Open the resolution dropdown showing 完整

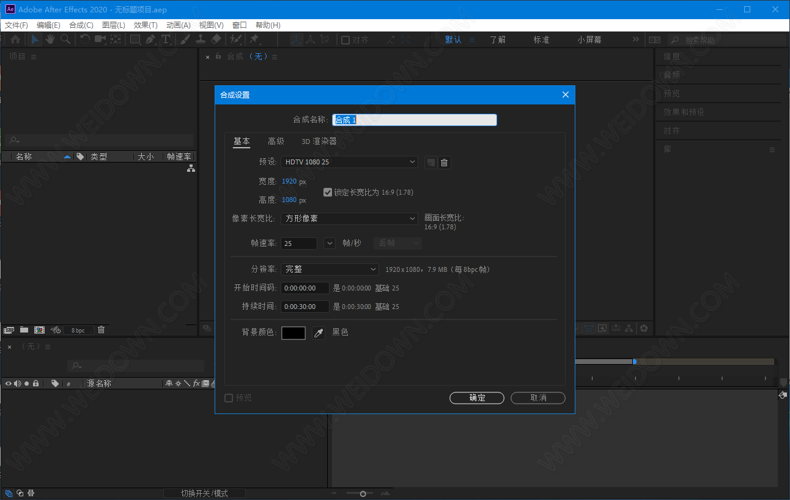(x=330, y=269)
